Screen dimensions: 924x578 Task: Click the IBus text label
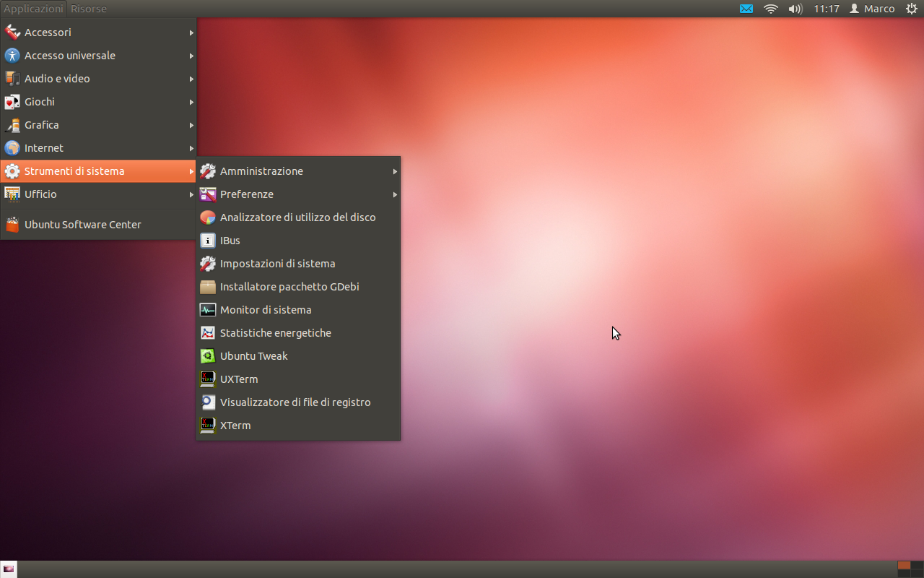[x=230, y=241]
